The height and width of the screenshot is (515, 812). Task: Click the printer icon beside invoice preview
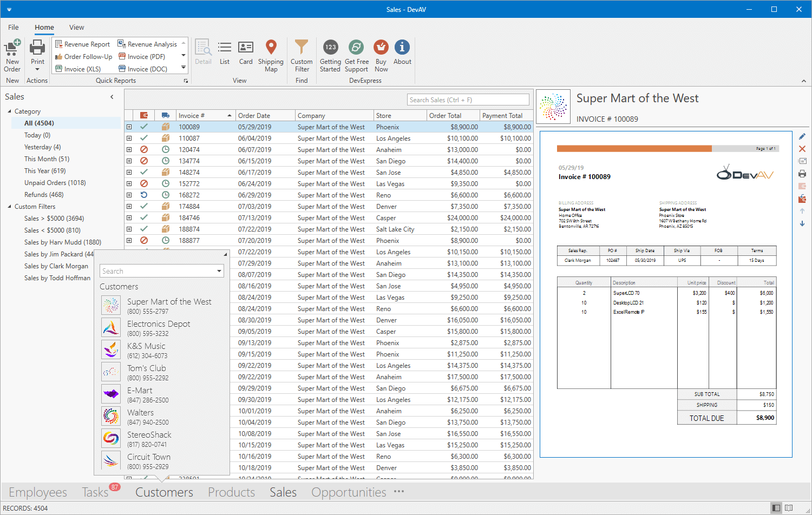coord(802,174)
